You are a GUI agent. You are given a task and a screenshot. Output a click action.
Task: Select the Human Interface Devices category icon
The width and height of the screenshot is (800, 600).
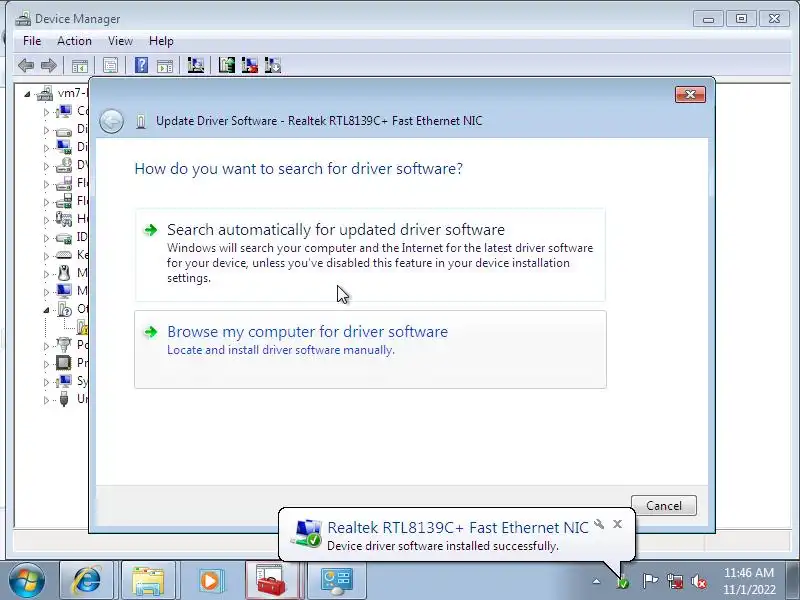click(x=64, y=218)
